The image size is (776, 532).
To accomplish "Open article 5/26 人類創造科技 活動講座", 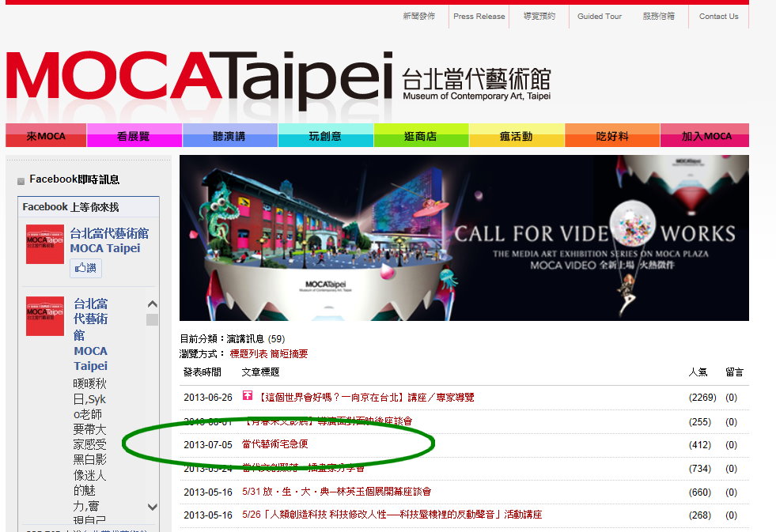I will [392, 515].
